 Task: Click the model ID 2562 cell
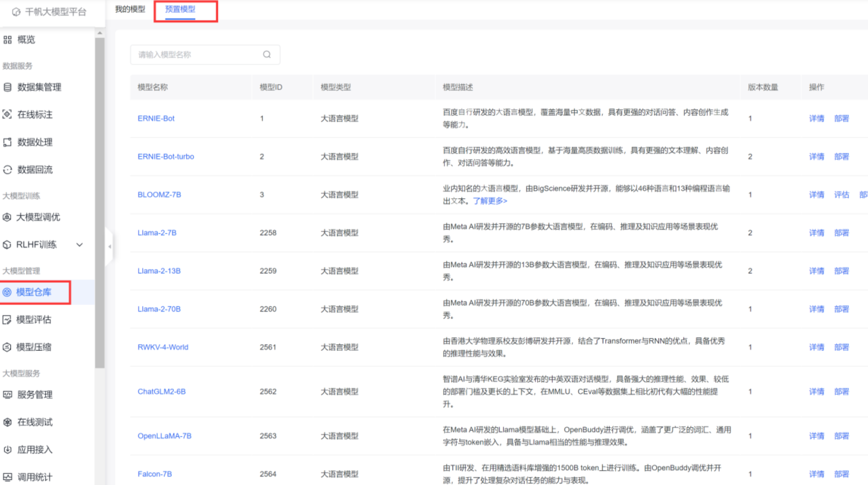[268, 391]
